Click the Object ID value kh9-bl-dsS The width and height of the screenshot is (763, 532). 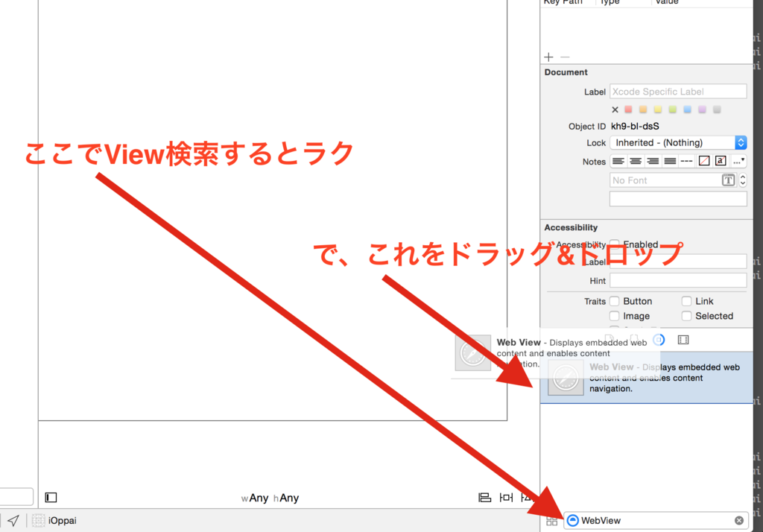[x=635, y=126]
